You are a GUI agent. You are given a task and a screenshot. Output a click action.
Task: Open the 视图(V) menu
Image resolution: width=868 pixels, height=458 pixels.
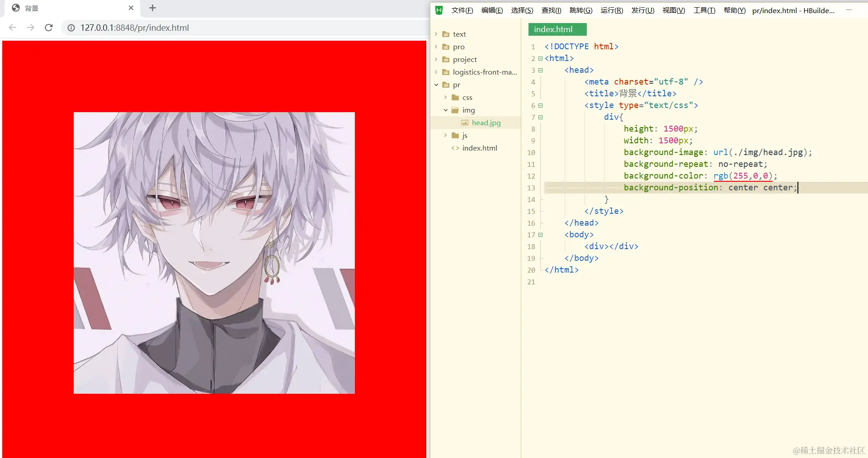674,10
